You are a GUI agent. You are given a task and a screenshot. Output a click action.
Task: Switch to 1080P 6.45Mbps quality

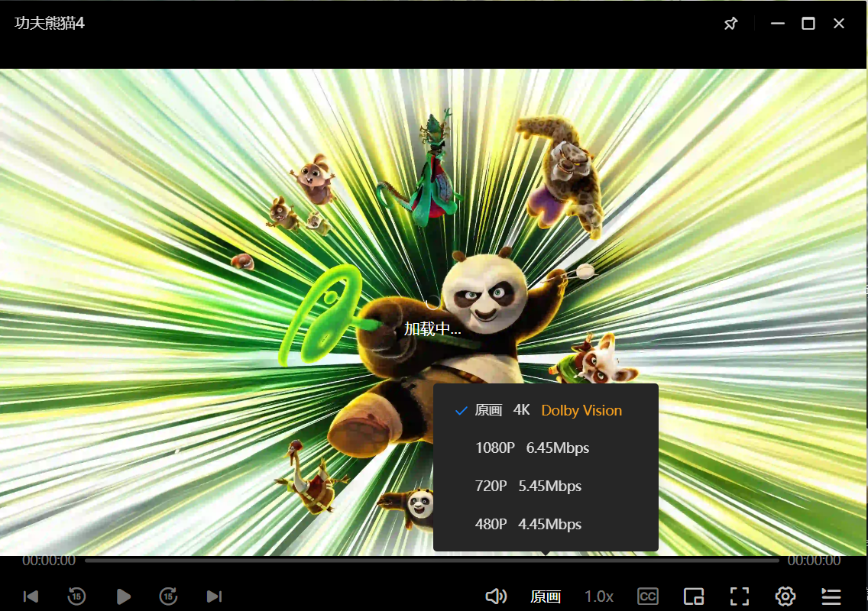pos(546,448)
